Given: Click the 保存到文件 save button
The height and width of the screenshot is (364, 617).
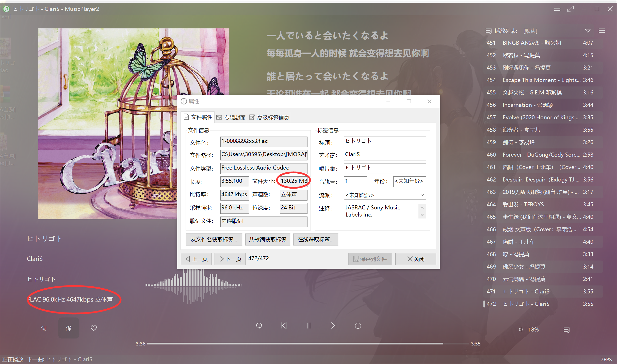Looking at the screenshot, I should (x=370, y=259).
